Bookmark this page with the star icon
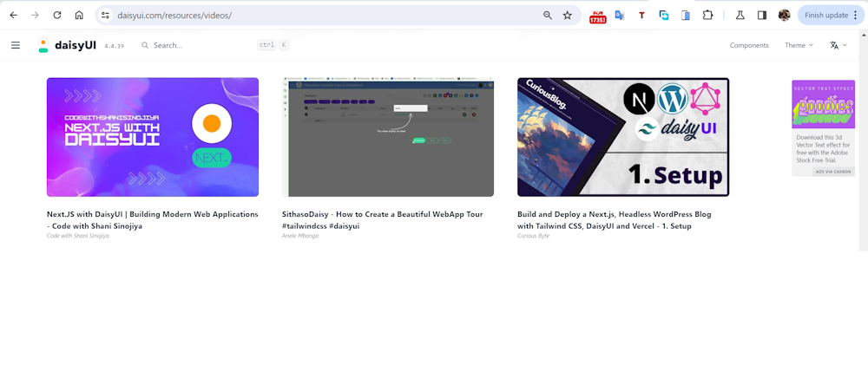Image resolution: width=868 pixels, height=365 pixels. click(568, 16)
